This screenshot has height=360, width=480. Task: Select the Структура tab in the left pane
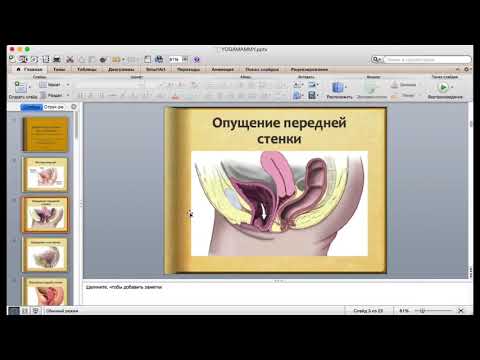pyautogui.click(x=54, y=107)
